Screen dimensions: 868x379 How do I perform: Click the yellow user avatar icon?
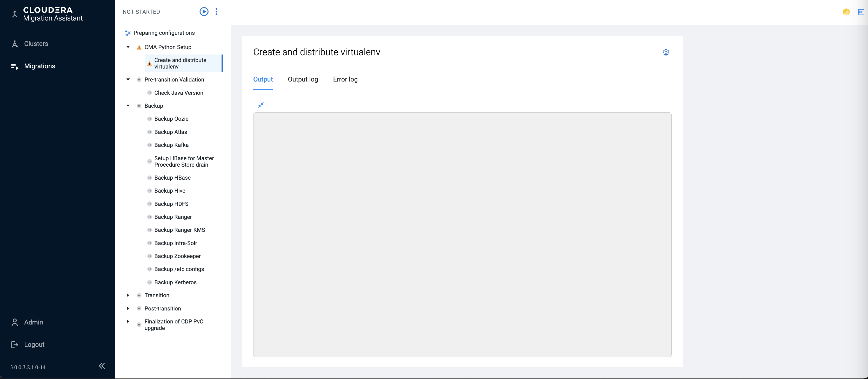coord(846,12)
